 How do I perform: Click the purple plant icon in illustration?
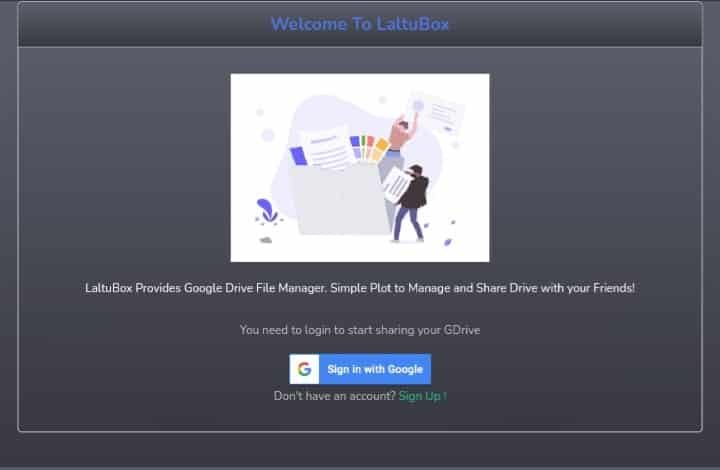(x=267, y=211)
